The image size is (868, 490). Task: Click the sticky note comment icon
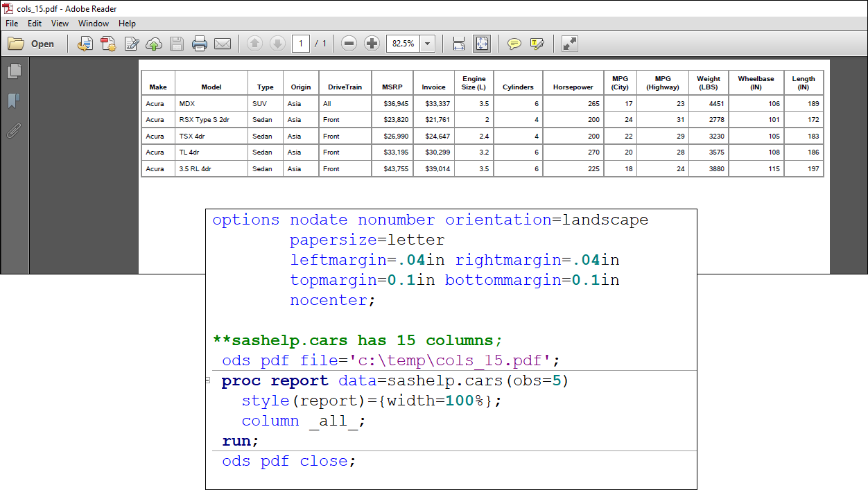pyautogui.click(x=514, y=44)
